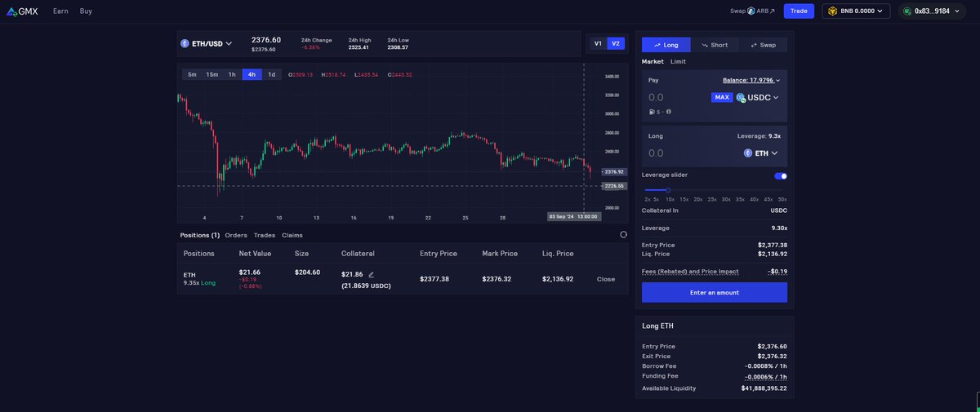Open the Positions (1) tab
This screenshot has width=980, height=412.
(x=200, y=235)
